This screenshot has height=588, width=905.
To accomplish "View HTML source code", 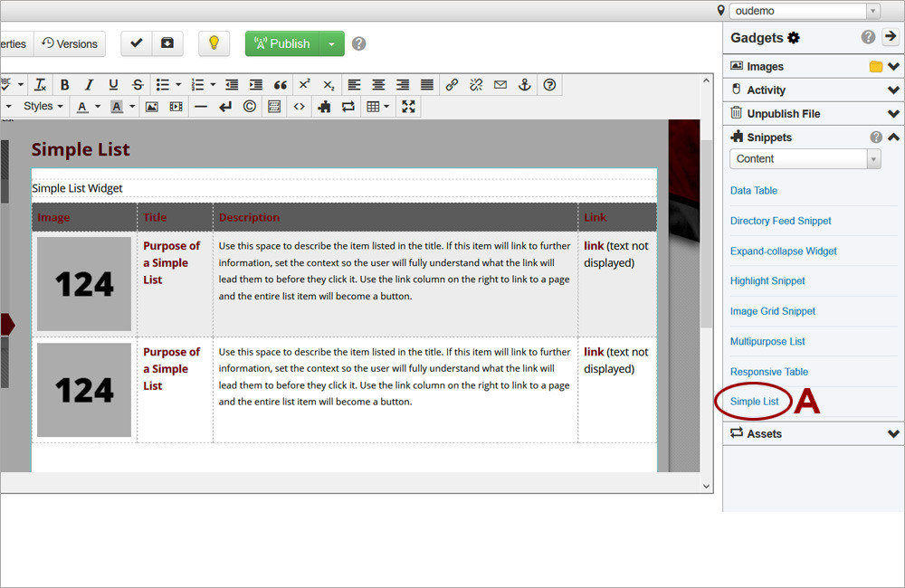I will 299,107.
